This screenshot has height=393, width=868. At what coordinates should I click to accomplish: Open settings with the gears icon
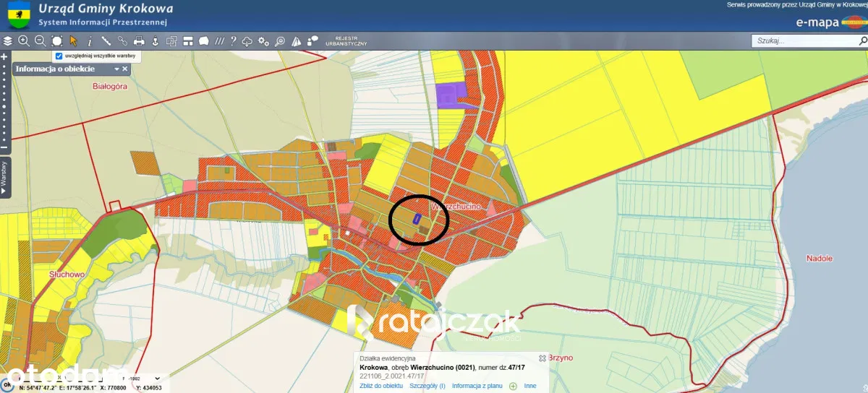[x=263, y=41]
